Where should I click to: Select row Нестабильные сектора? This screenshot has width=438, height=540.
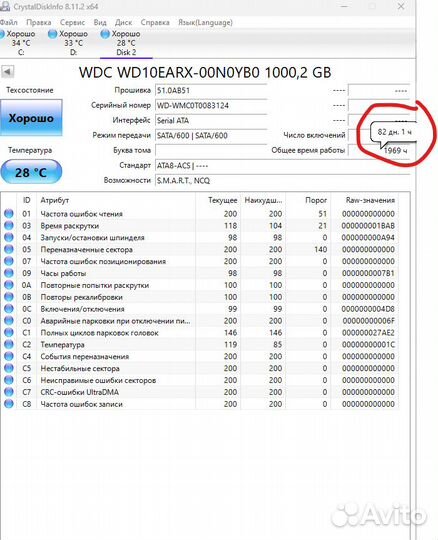[200, 368]
